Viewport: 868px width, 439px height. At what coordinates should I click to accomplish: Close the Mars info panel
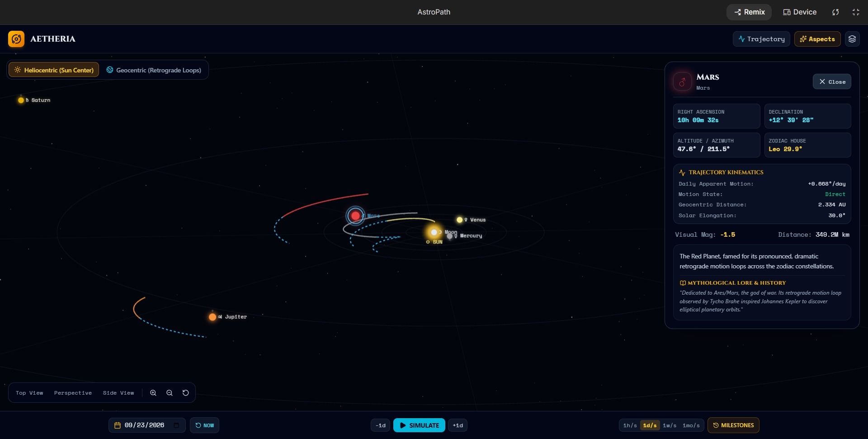coord(832,81)
